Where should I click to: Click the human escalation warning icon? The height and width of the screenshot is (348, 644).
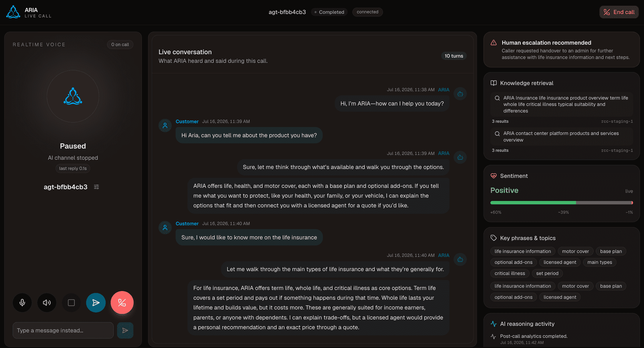pyautogui.click(x=493, y=43)
